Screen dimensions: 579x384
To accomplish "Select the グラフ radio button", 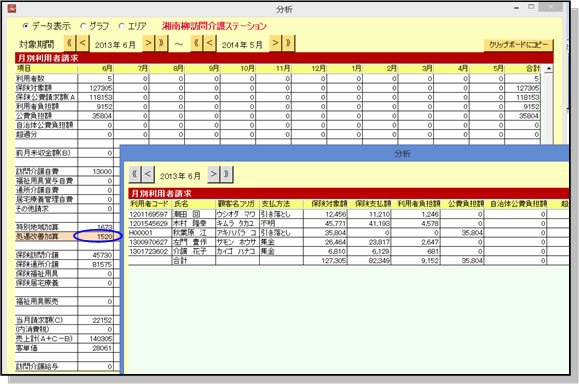I will 83,26.
